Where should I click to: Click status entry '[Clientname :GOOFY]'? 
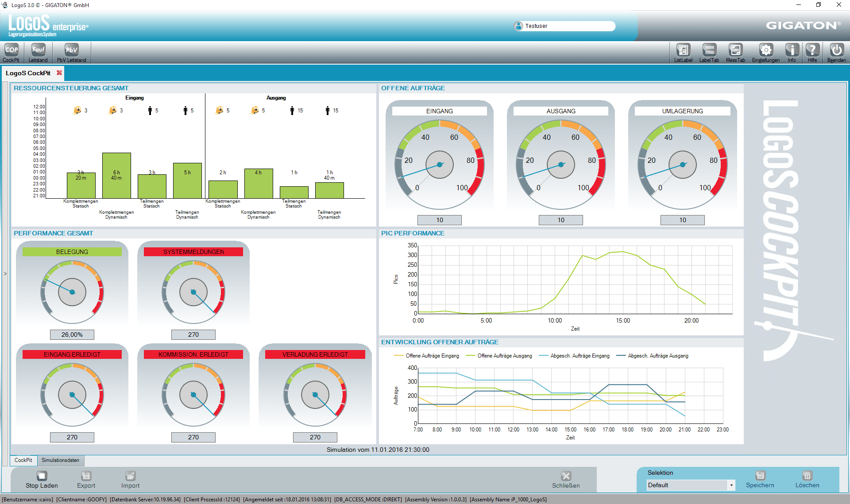81,500
